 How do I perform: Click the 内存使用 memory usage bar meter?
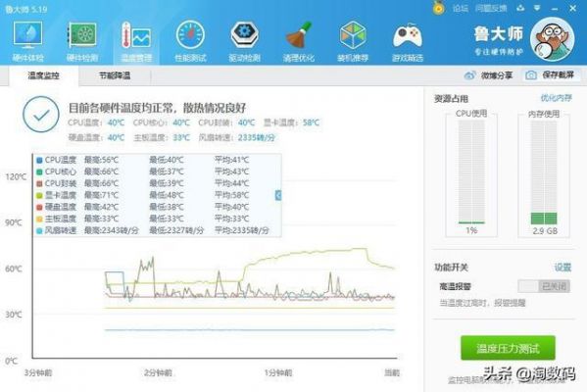pyautogui.click(x=544, y=172)
